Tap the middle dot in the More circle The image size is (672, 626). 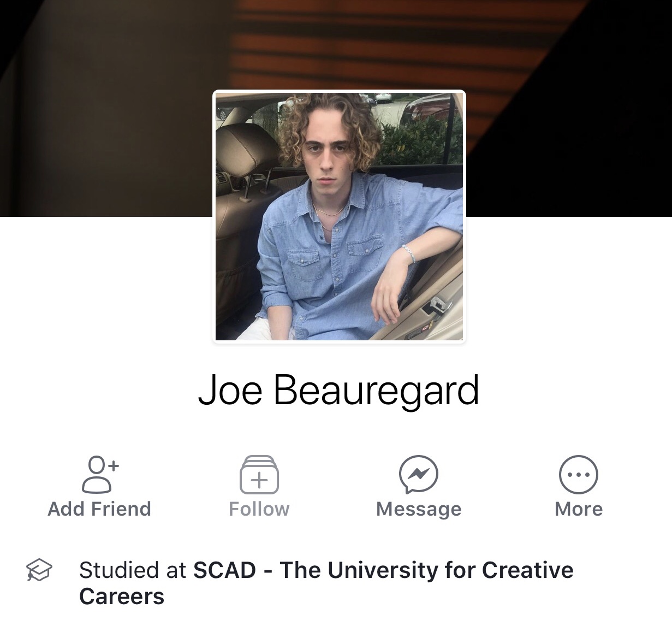(x=579, y=475)
